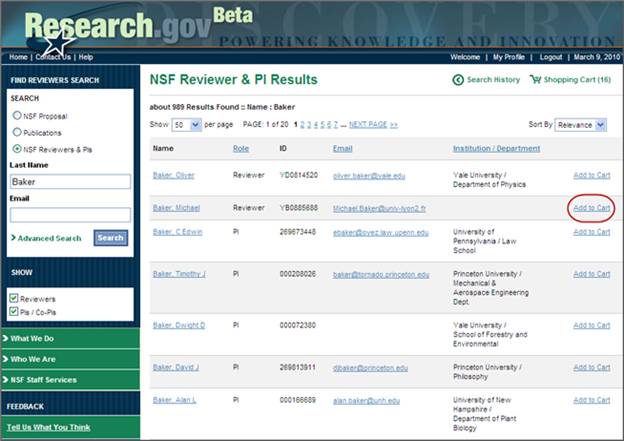The image size is (624, 441).
Task: Toggle the PIs / Co-PIs checkbox
Action: (14, 311)
